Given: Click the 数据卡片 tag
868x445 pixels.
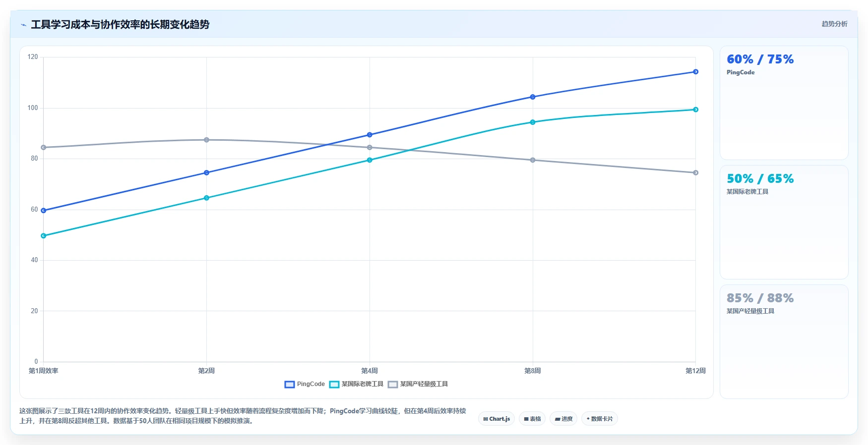Looking at the screenshot, I should (600, 419).
